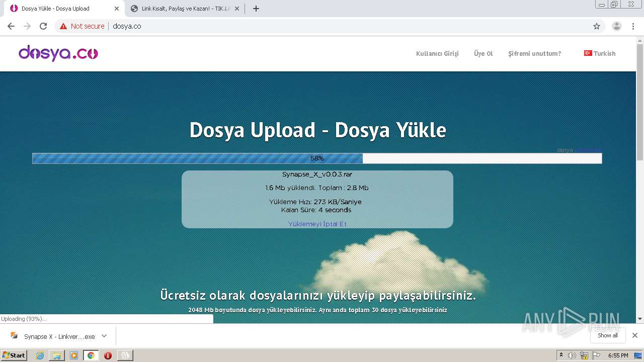Viewport: 644px width, 362px height.
Task: Close the downloads bar
Action: point(635,335)
